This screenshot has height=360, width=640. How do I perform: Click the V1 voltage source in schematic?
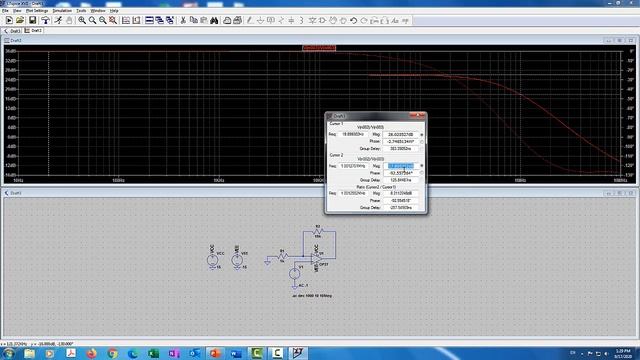point(295,274)
